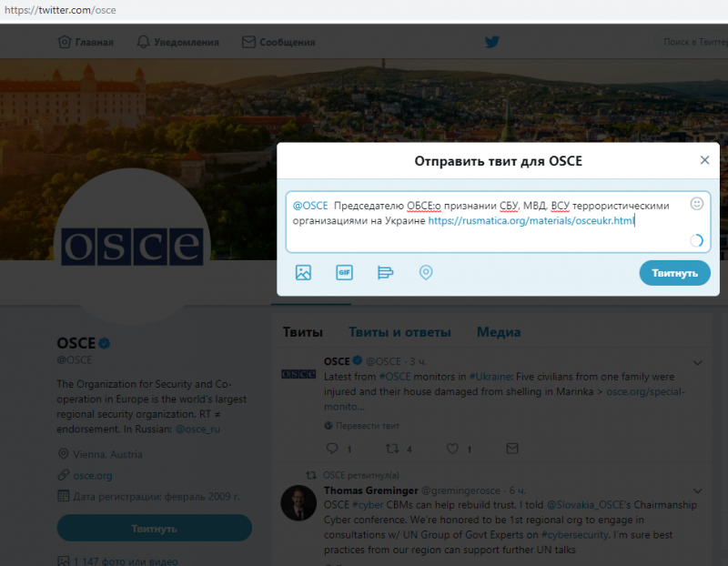Open the osce.org website link in the profile
Screen dimensions: 728x566
pyautogui.click(x=93, y=476)
